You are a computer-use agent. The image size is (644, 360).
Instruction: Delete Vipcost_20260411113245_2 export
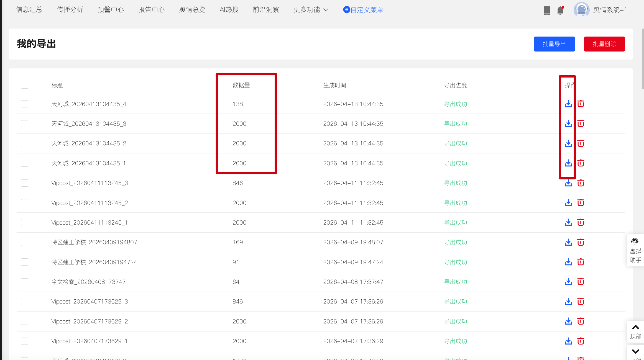(581, 203)
